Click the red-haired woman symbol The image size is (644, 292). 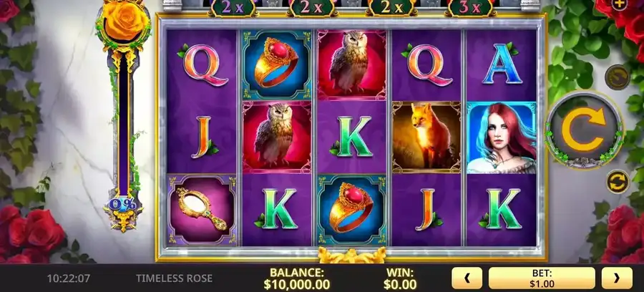click(501, 137)
